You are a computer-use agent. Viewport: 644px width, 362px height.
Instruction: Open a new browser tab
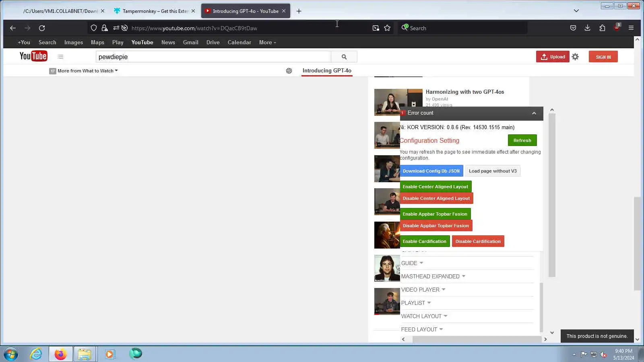(299, 11)
